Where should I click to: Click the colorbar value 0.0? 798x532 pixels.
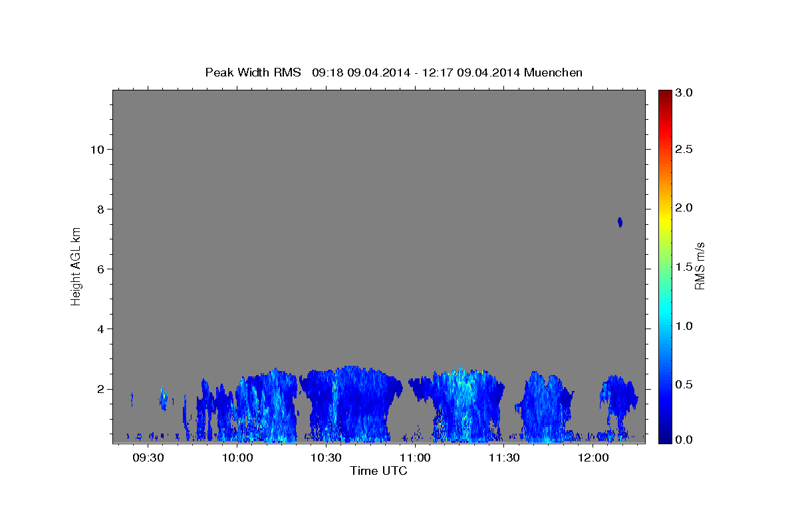[x=683, y=440]
